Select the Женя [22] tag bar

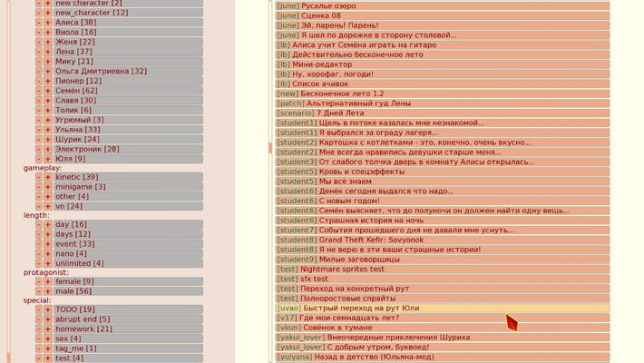tap(128, 42)
